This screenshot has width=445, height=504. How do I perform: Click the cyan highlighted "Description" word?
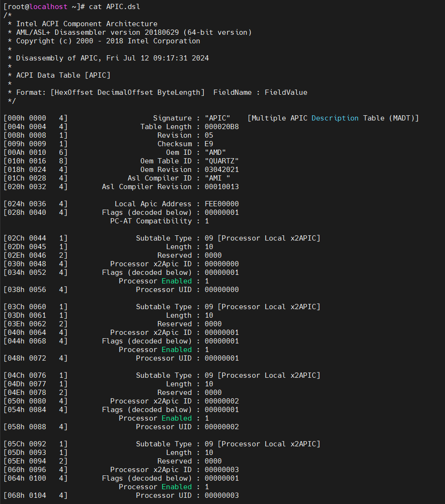click(335, 118)
